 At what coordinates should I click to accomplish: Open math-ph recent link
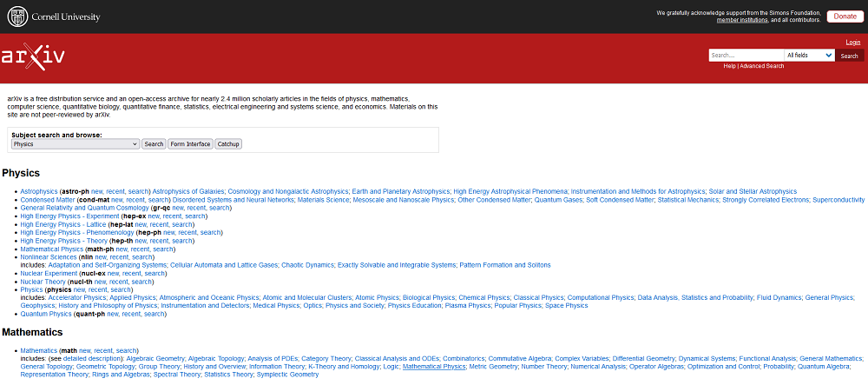coord(139,249)
